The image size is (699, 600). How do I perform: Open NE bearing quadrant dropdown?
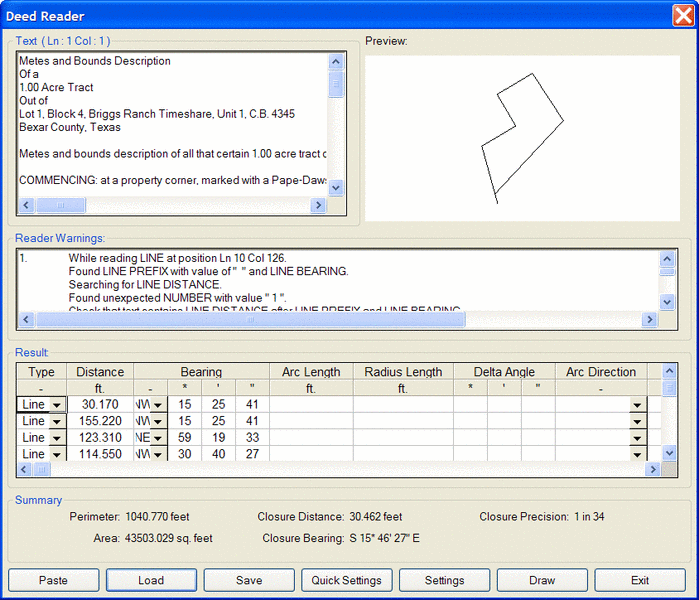point(158,438)
